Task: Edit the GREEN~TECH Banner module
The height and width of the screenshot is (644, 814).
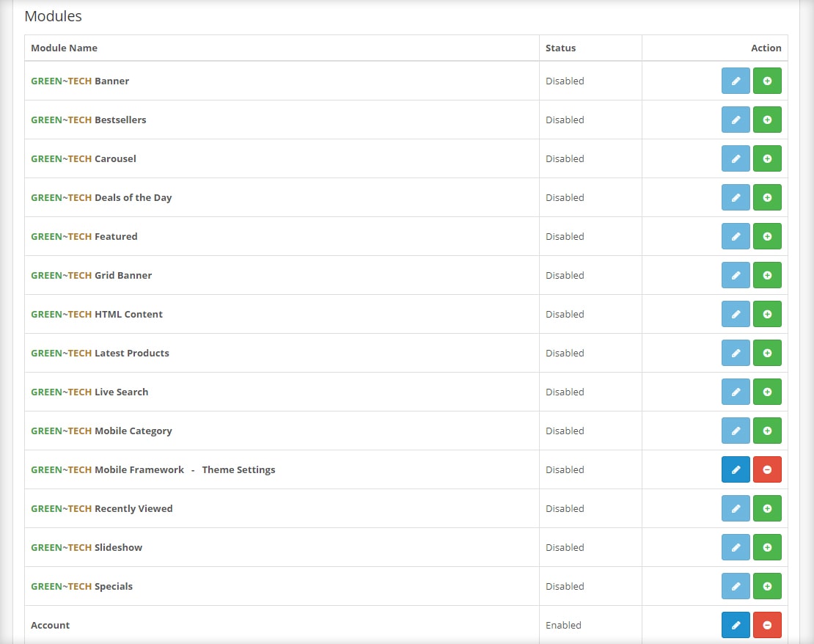Action: click(736, 81)
